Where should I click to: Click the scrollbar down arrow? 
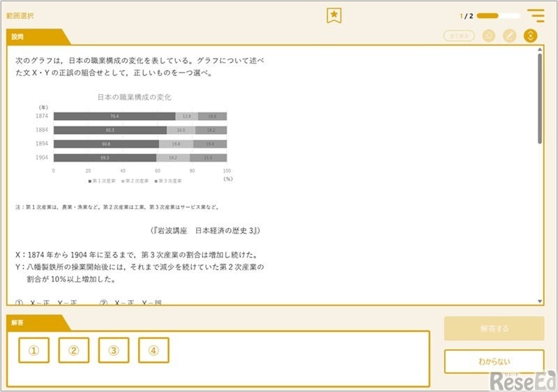click(x=540, y=301)
